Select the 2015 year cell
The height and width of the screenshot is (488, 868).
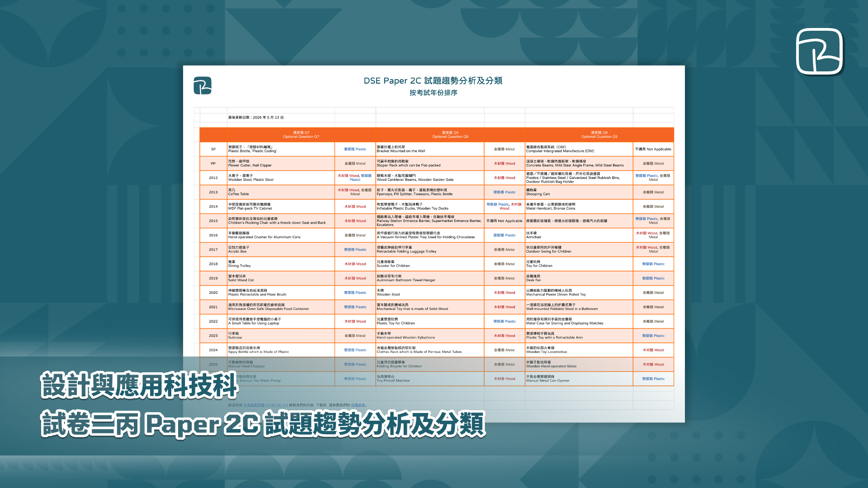213,221
